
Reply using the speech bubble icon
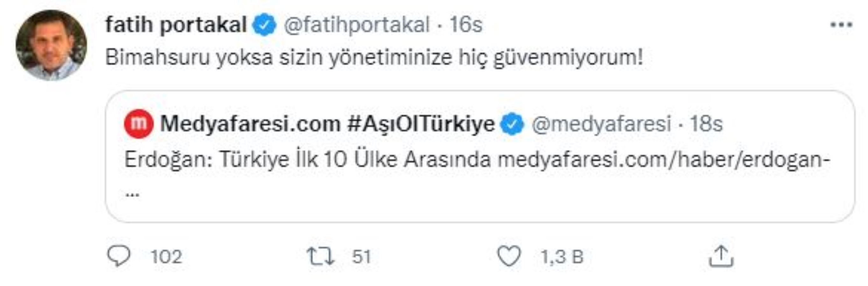(119, 256)
